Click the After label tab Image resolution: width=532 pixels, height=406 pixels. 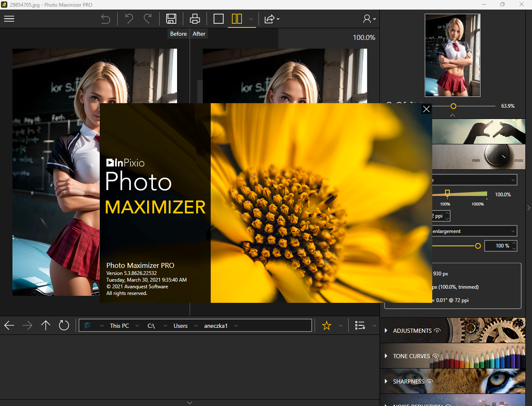(x=199, y=34)
